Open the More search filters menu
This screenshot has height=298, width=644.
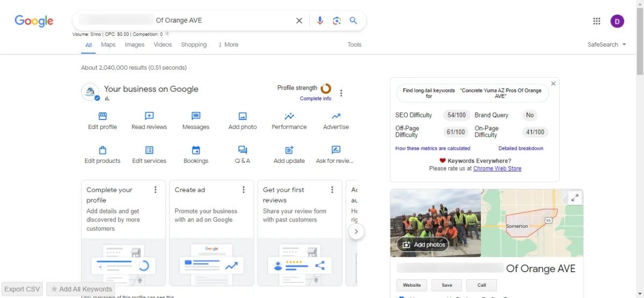(x=228, y=44)
